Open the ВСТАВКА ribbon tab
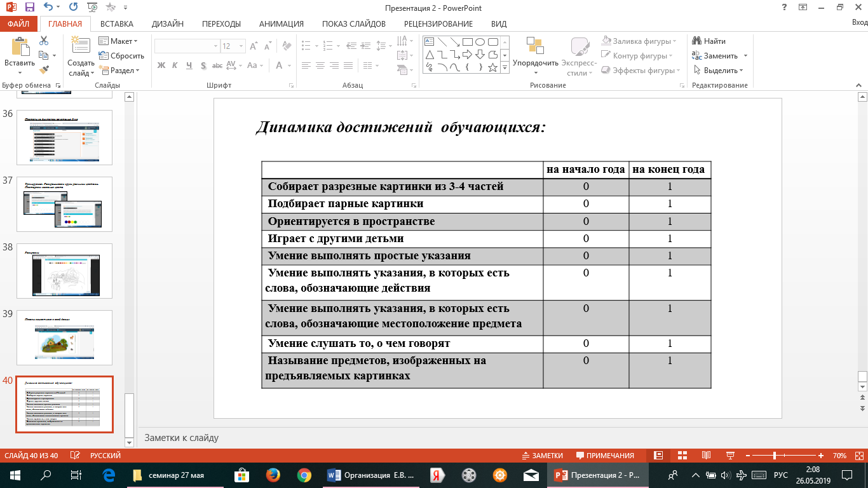The image size is (868, 488). [x=117, y=24]
